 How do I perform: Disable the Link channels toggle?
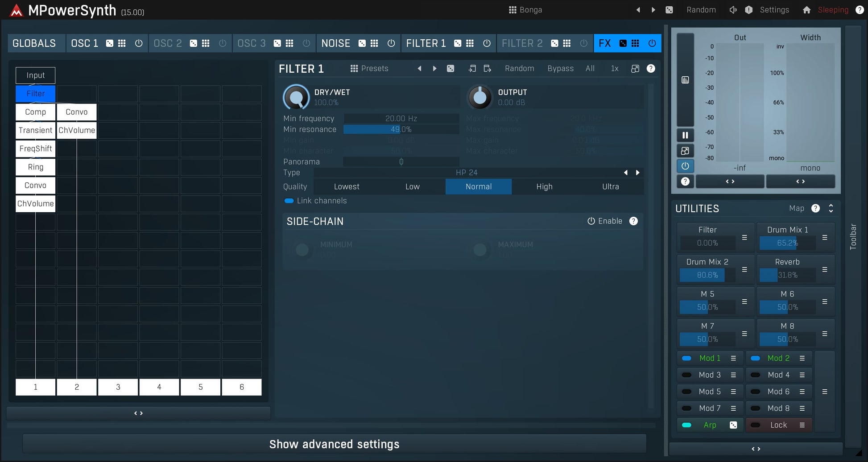tap(289, 201)
